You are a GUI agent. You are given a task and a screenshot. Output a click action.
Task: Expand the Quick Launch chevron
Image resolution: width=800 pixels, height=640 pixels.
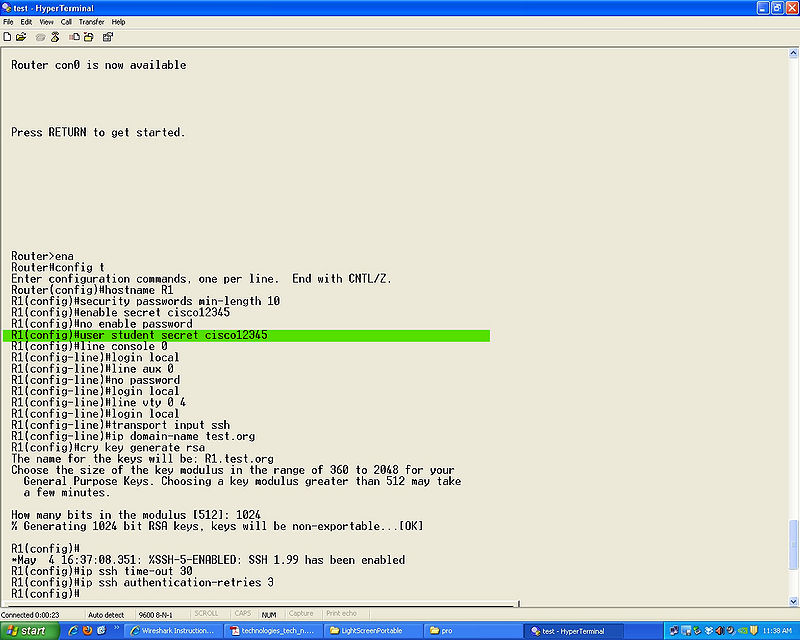pyautogui.click(x=116, y=628)
